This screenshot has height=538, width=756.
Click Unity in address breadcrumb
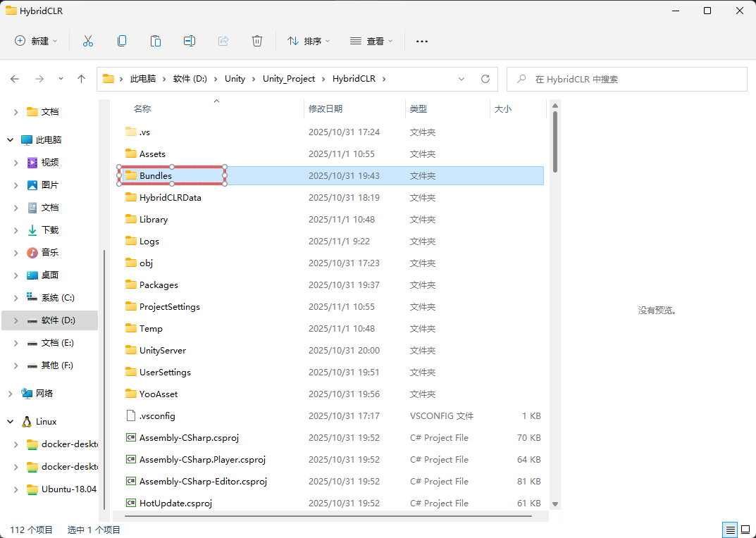point(235,79)
